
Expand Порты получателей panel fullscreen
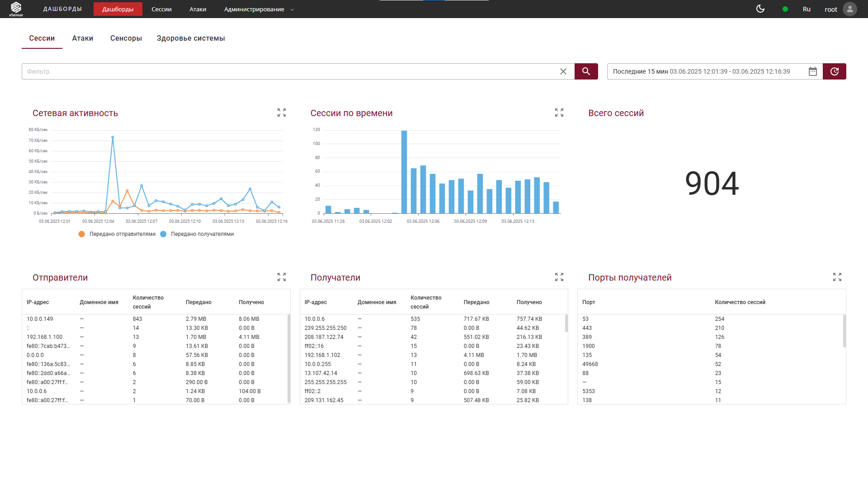click(837, 277)
